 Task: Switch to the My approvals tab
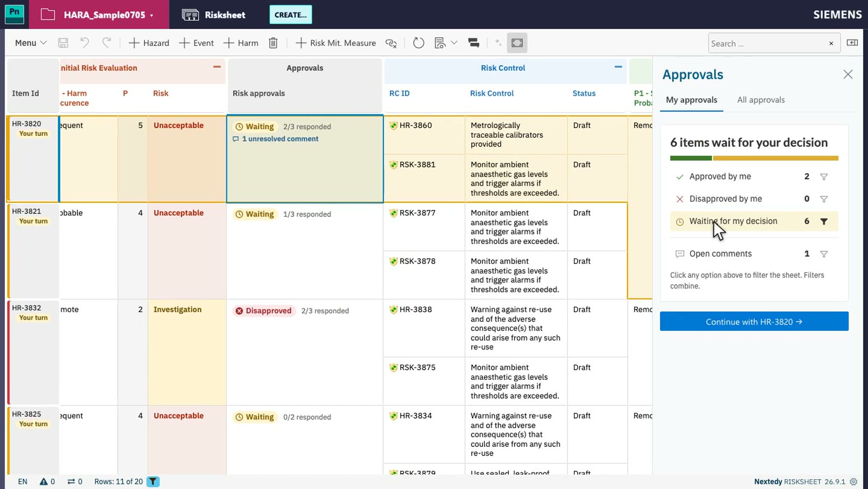tap(691, 100)
